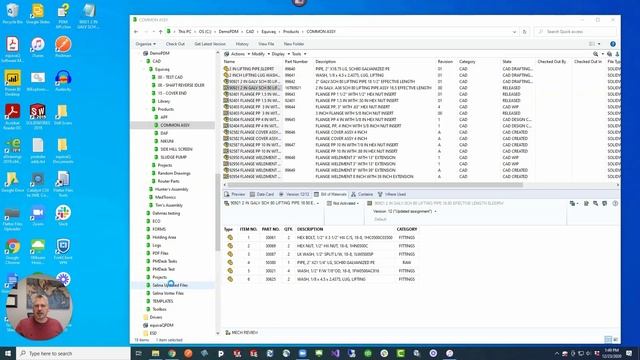Switch to the Where Used tab

[392, 194]
